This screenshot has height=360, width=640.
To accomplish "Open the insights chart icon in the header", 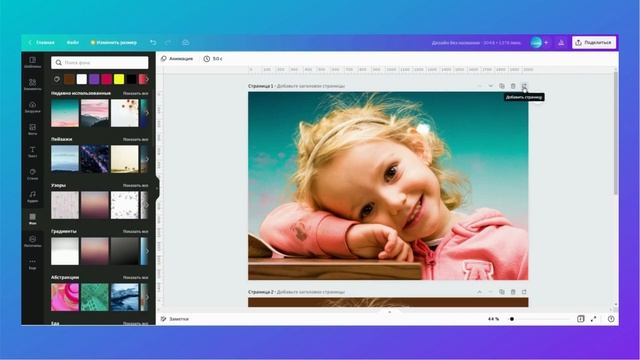I will [561, 42].
